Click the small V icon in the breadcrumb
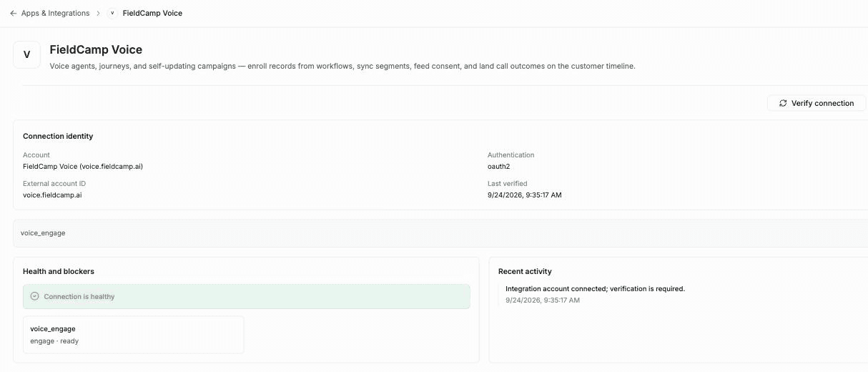Image resolution: width=868 pixels, height=372 pixels. pos(112,13)
